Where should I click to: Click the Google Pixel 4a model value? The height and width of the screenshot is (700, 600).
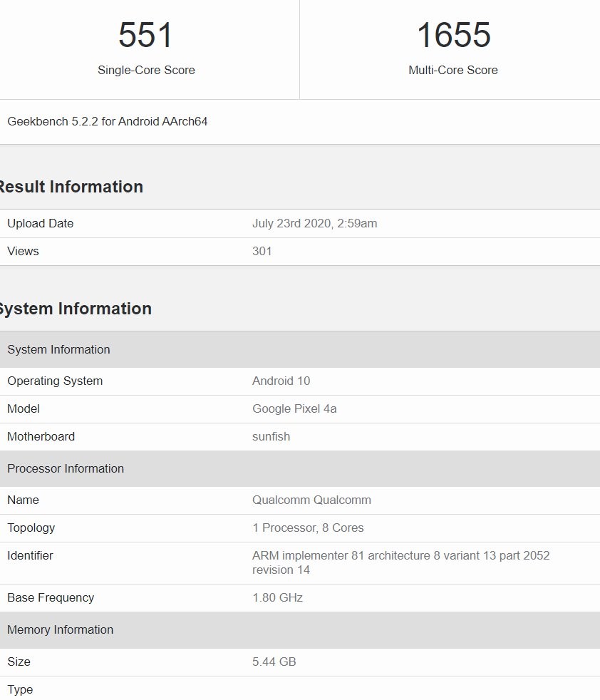coord(294,408)
